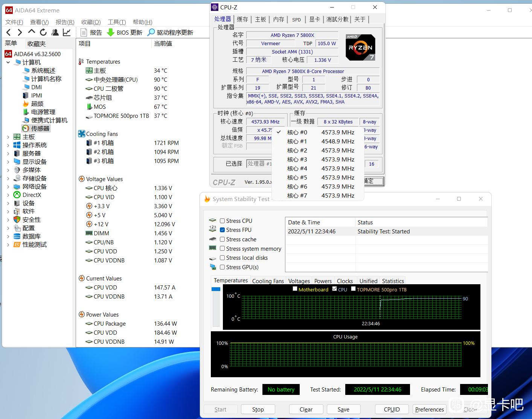Click 操作系统 Windows logo icon
This screenshot has width=532, height=419.
[17, 145]
